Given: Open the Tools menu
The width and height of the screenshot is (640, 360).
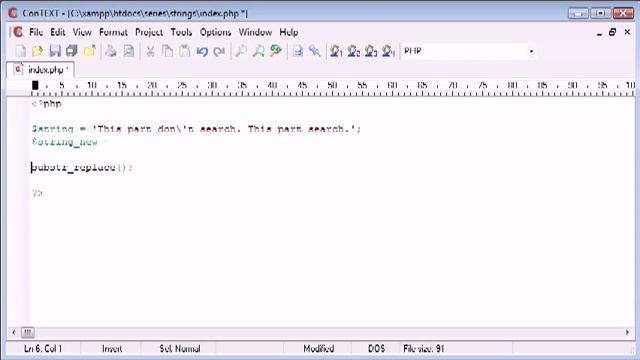Looking at the screenshot, I should (181, 32).
